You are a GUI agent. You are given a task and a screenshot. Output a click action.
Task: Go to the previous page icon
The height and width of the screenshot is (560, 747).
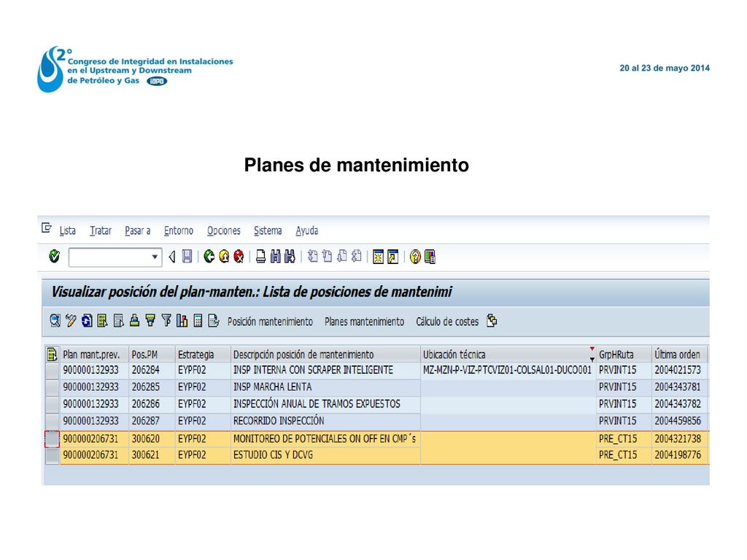tap(327, 257)
